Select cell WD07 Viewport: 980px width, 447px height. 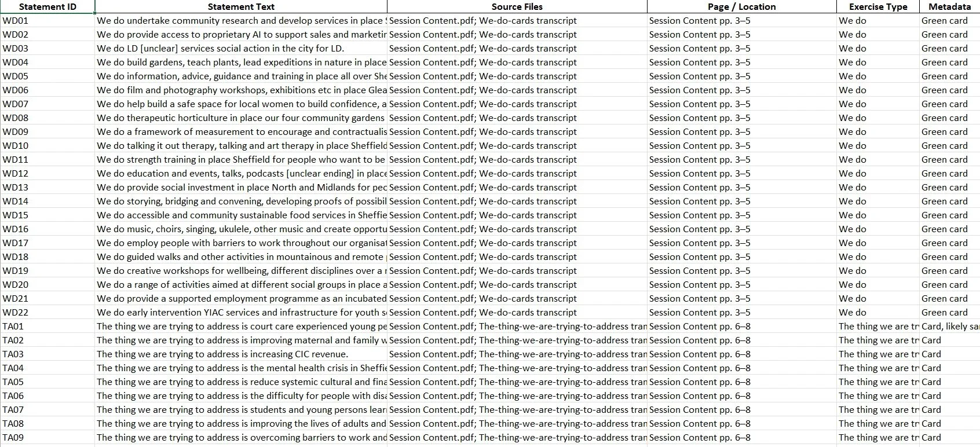[x=47, y=104]
